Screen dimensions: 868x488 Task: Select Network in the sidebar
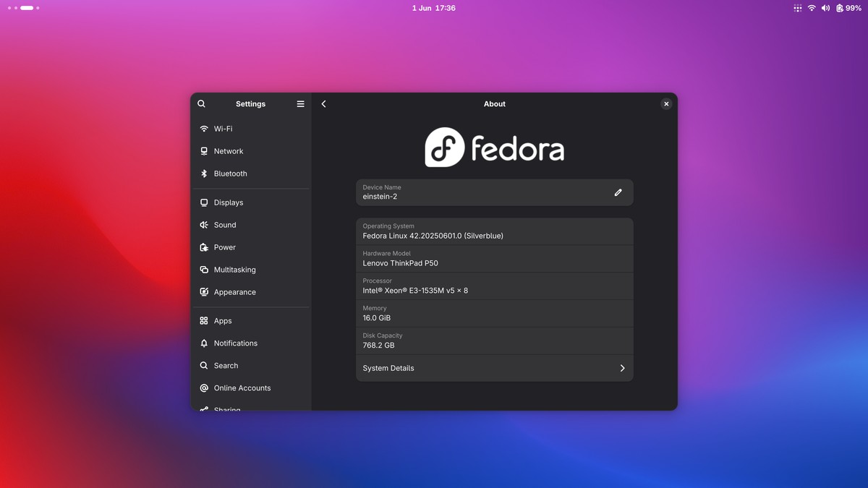(229, 151)
